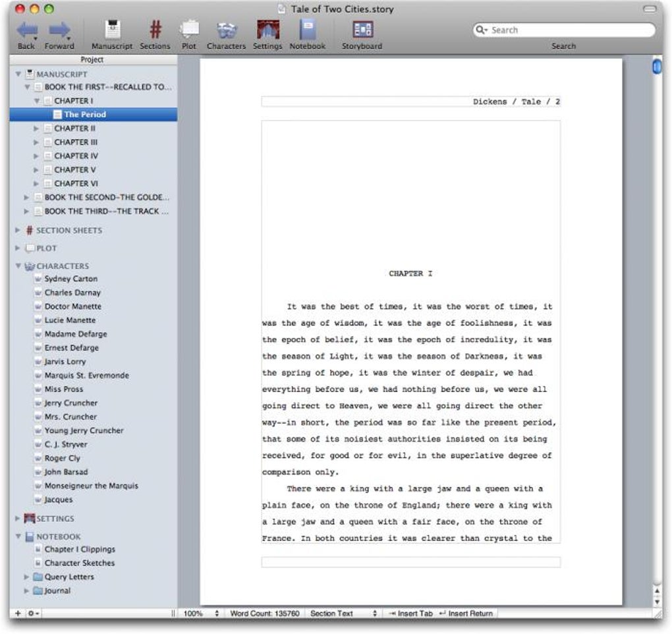Open the Manuscript view from toolbar
The width and height of the screenshot is (672, 634).
(112, 30)
